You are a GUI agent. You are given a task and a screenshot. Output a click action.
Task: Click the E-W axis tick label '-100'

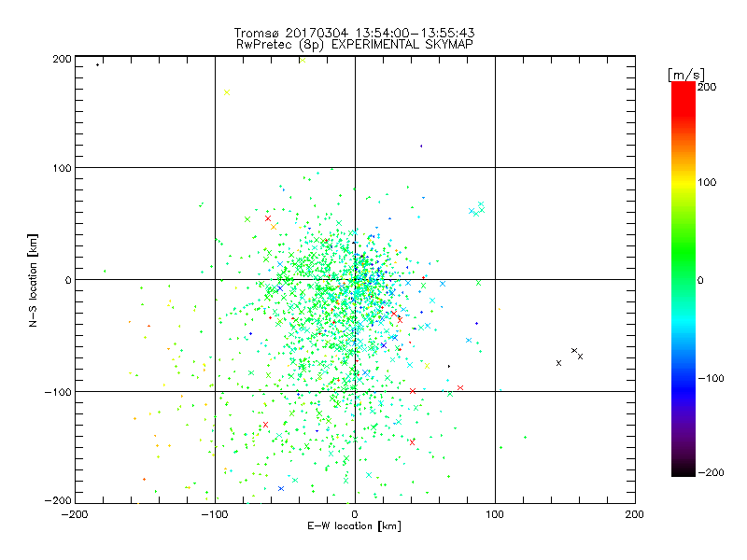[x=215, y=514]
